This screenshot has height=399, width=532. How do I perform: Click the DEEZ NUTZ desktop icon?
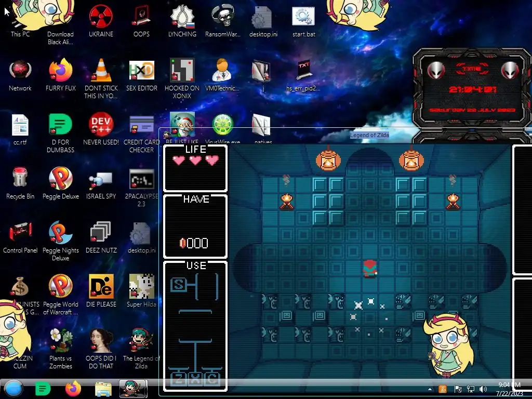pos(101,237)
